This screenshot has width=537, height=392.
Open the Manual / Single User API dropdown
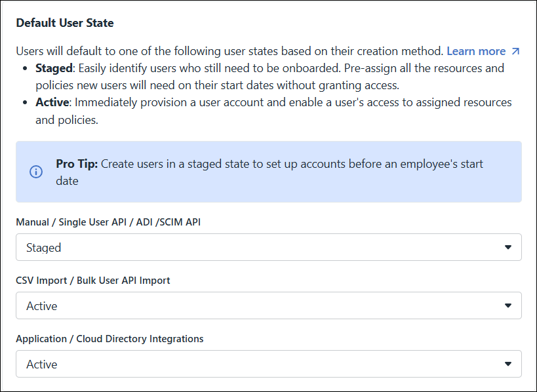[x=268, y=248]
